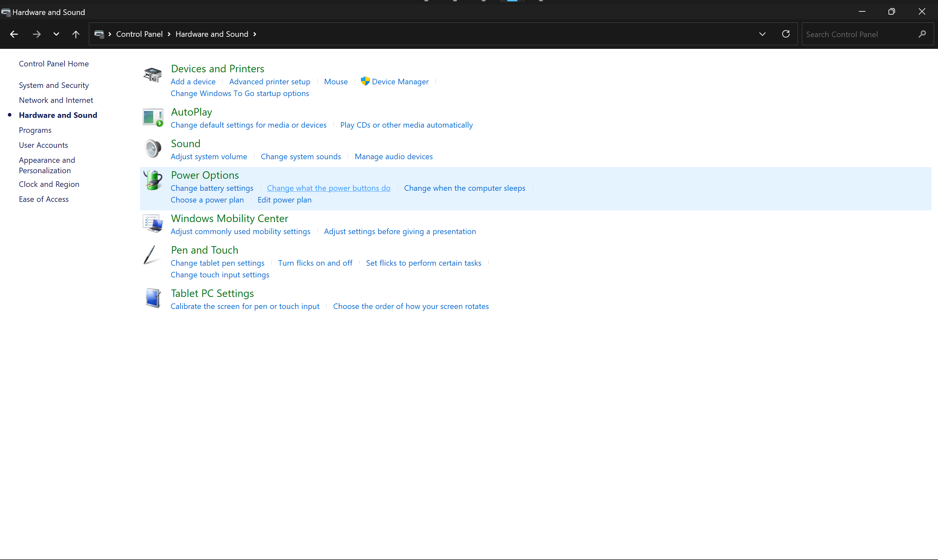Viewport: 938px width, 560px height.
Task: Open the Windows Mobility Center icon
Action: tap(153, 223)
